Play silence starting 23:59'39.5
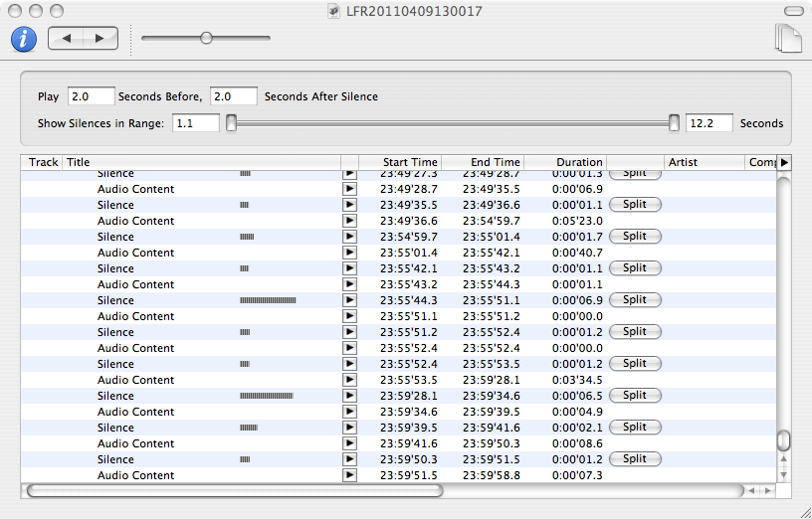Screen dimensions: 812x519 pyautogui.click(x=349, y=428)
